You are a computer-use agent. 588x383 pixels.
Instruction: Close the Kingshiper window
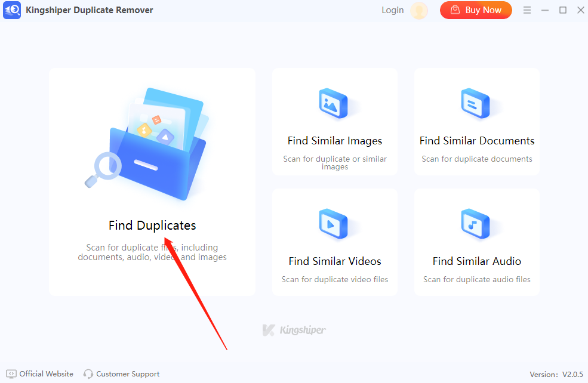point(580,10)
